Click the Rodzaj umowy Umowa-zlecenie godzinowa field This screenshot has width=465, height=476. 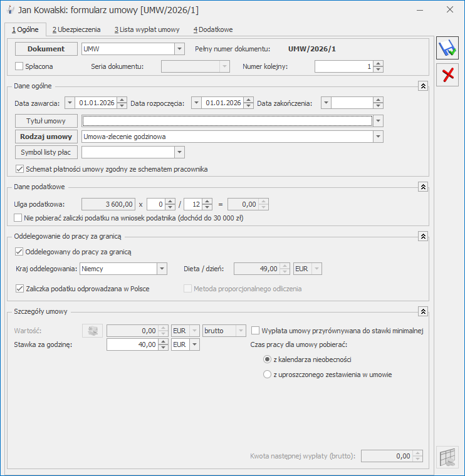227,137
